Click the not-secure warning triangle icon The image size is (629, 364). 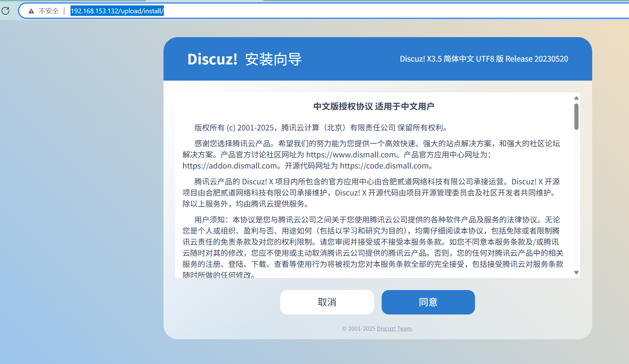pos(31,11)
